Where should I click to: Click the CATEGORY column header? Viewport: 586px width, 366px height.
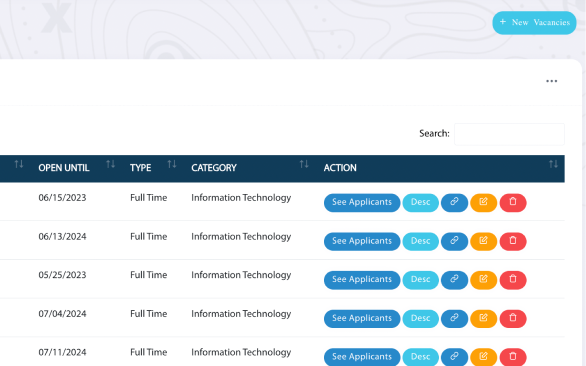point(214,168)
